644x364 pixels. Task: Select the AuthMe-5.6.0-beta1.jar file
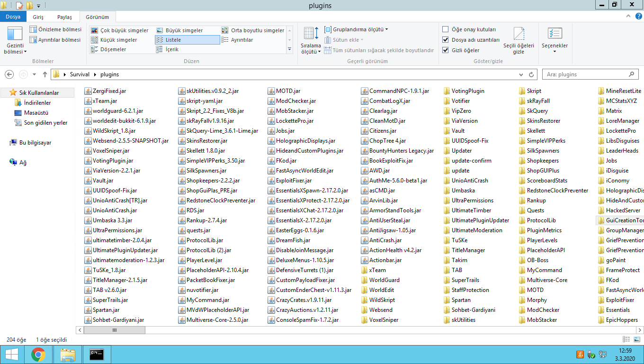(x=394, y=180)
